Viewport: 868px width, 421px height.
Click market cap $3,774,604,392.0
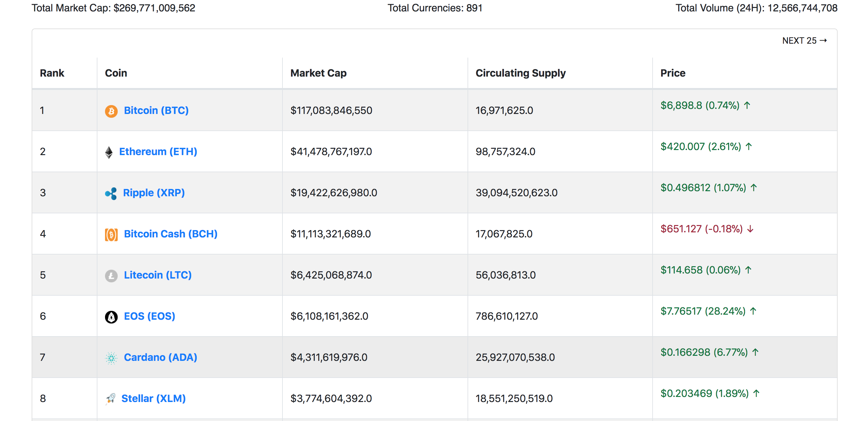point(331,399)
